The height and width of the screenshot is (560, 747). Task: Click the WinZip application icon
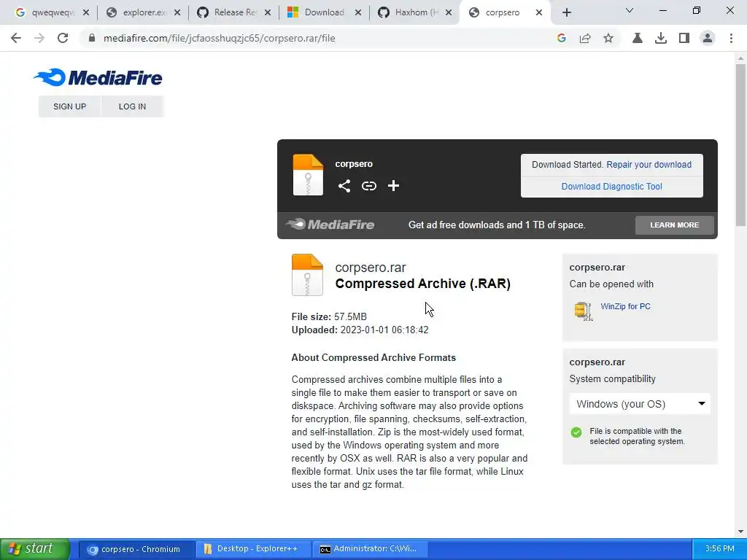[583, 311]
